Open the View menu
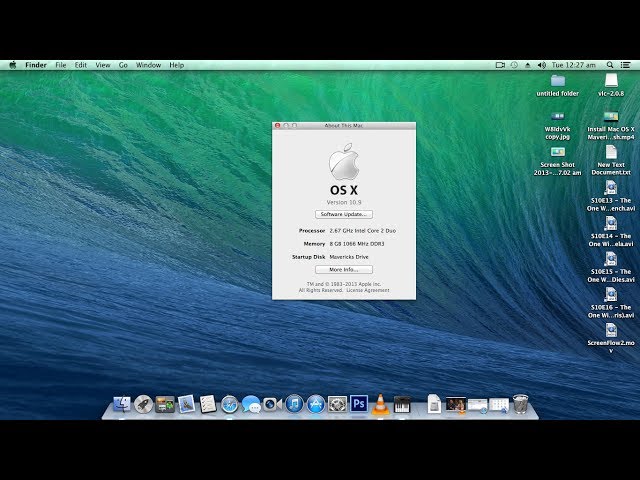The width and height of the screenshot is (640, 480). 103,65
